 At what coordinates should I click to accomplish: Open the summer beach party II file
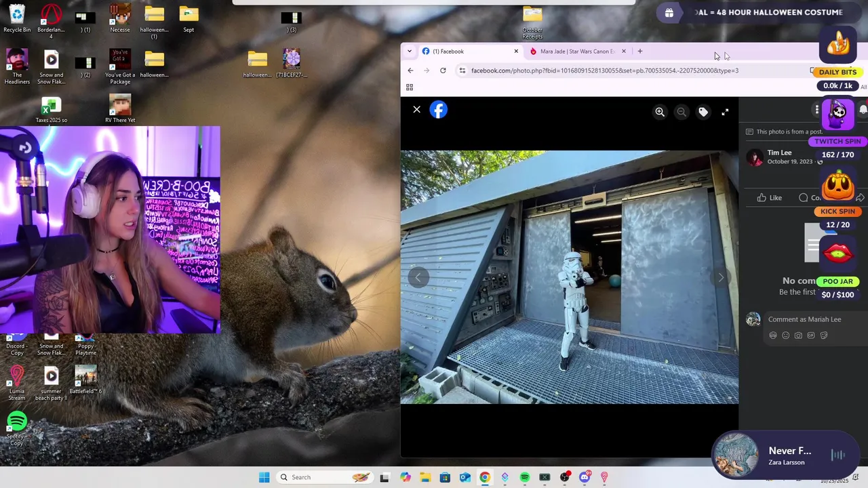(51, 384)
